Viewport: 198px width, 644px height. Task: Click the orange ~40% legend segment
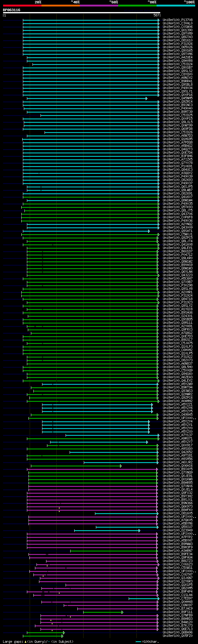(61, 6)
